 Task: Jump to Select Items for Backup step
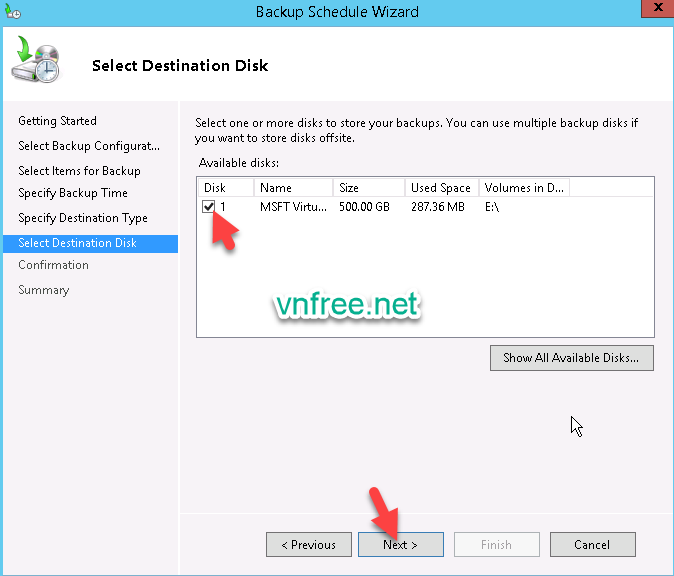79,171
